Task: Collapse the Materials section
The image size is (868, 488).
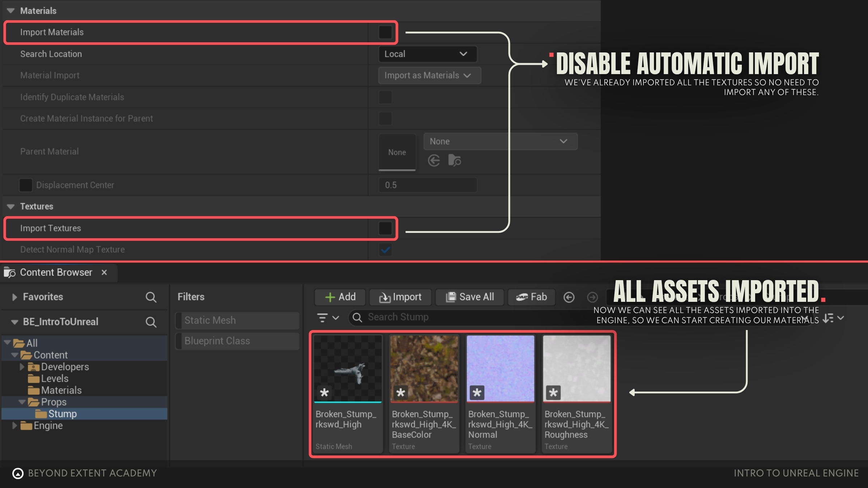Action: (11, 11)
